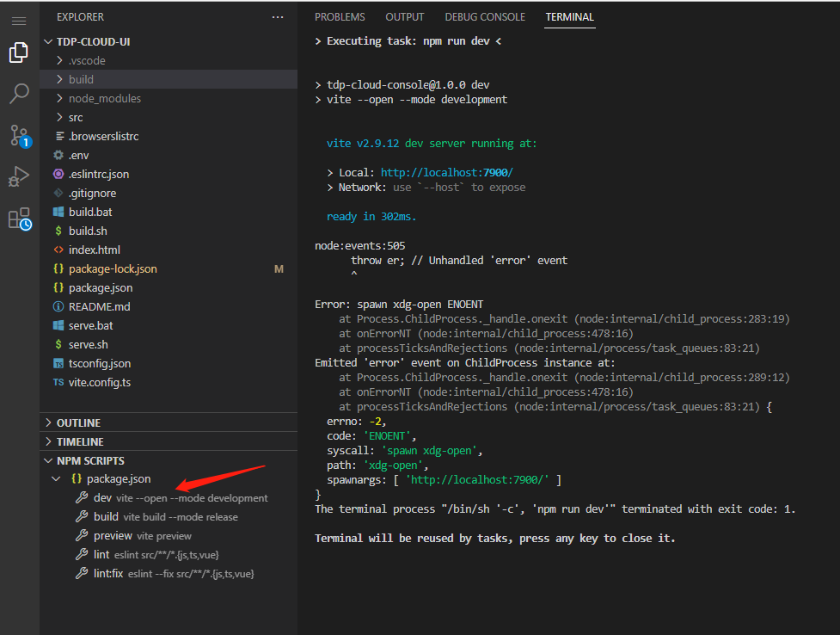Open the Run and Debug view
Viewport: 840px width, 635px height.
(x=19, y=176)
